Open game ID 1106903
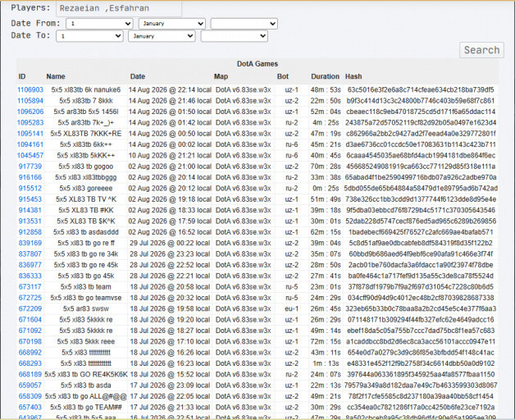The image size is (515, 420). click(30, 89)
